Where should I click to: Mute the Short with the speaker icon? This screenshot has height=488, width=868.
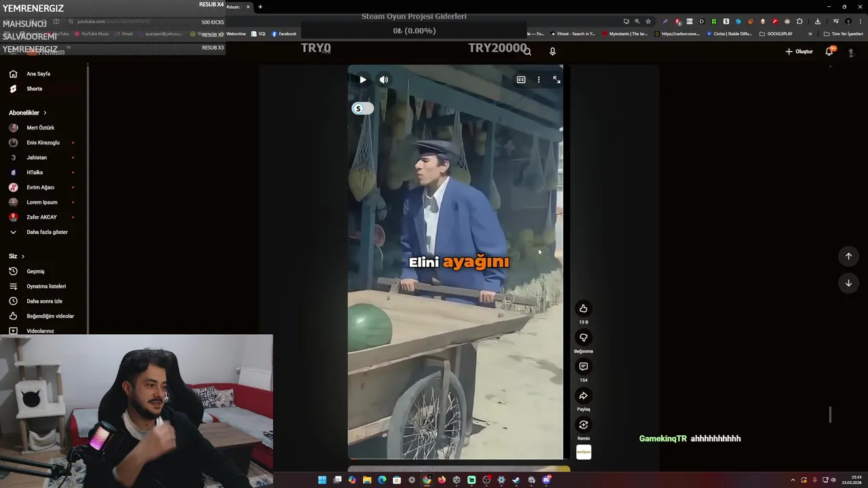coord(384,80)
